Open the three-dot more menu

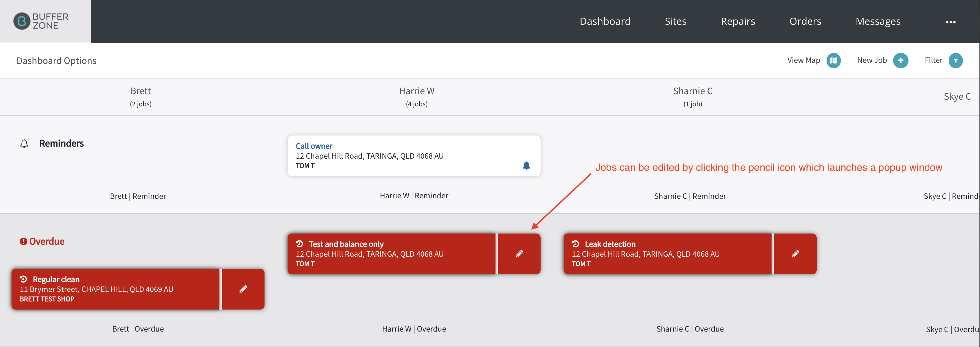(950, 22)
